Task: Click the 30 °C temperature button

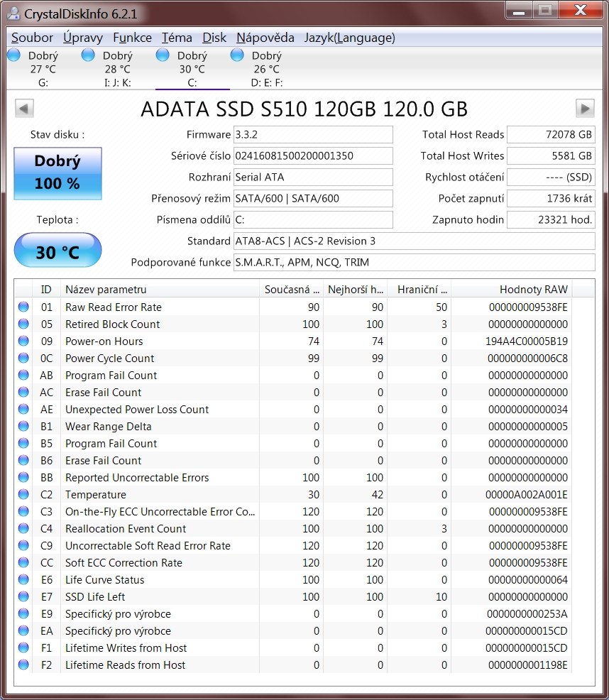Action: (57, 250)
